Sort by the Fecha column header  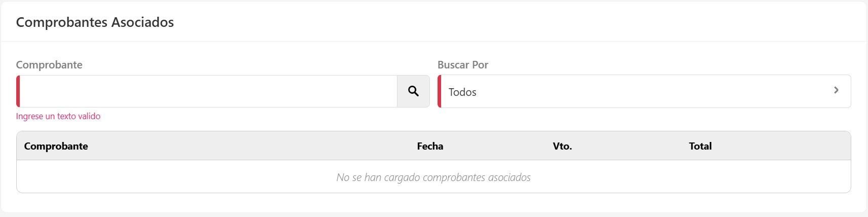pyautogui.click(x=430, y=146)
